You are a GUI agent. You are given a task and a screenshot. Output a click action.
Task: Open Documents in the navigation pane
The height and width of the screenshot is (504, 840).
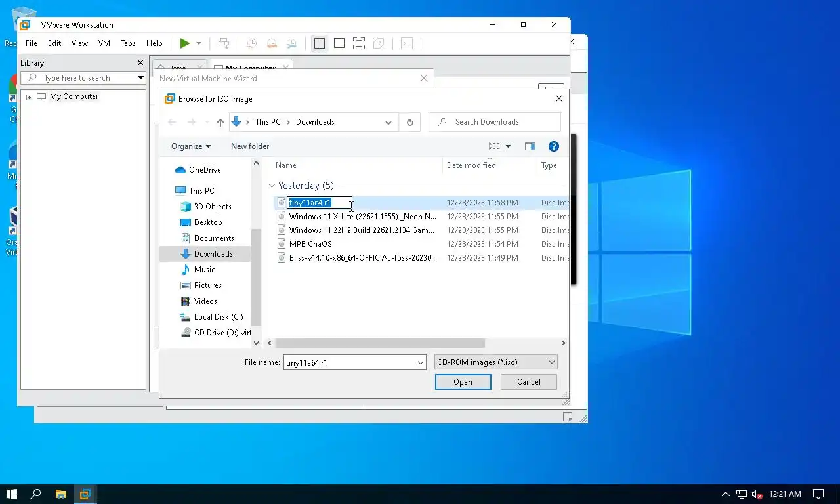[213, 238]
